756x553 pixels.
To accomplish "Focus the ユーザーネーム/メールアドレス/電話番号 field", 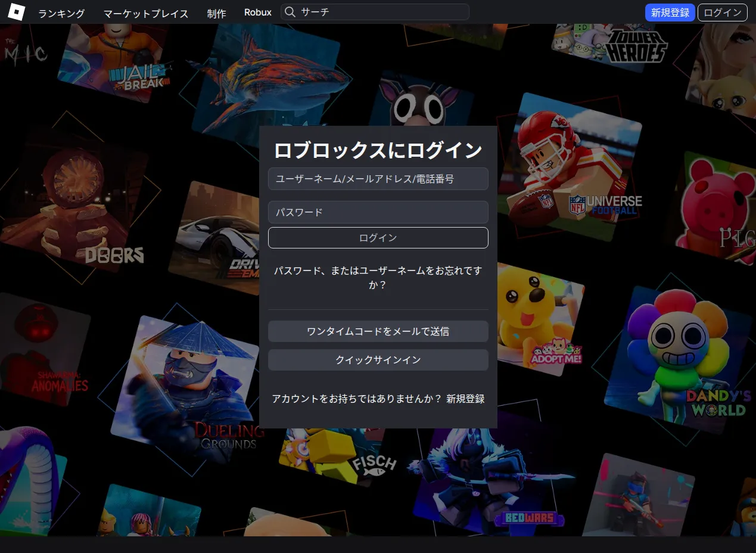I will 378,179.
